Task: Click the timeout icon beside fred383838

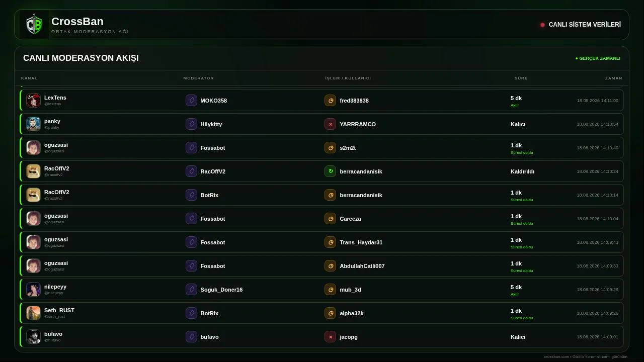Action: (330, 101)
